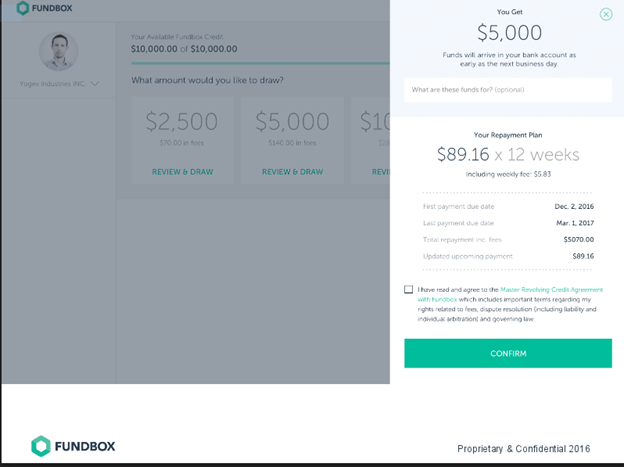
Task: Close the draw review panel
Action: (x=606, y=14)
